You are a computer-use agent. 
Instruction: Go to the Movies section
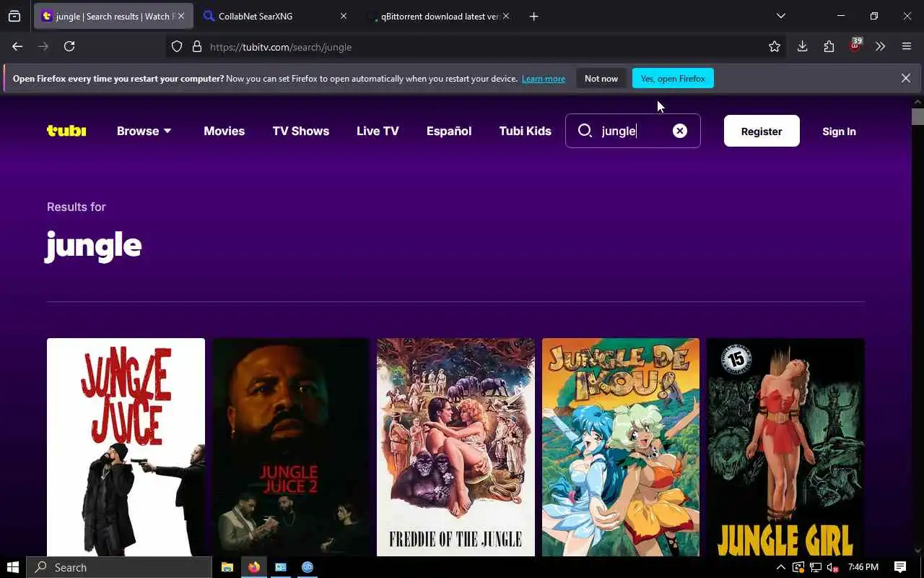click(x=224, y=131)
